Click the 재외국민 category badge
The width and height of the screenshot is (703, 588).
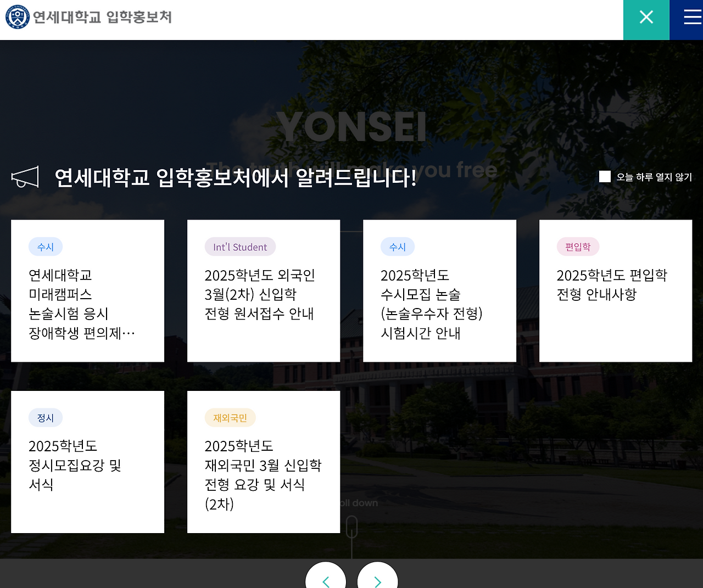[x=230, y=418]
